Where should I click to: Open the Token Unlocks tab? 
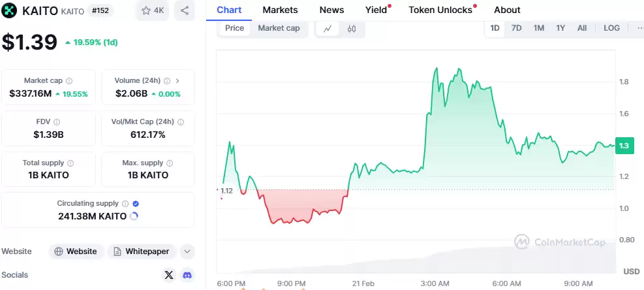pos(440,10)
